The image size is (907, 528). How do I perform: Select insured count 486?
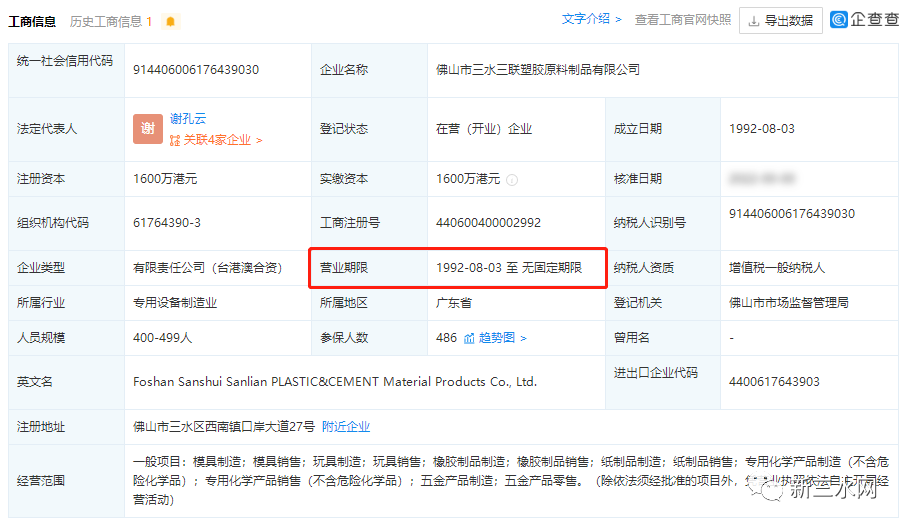click(446, 338)
